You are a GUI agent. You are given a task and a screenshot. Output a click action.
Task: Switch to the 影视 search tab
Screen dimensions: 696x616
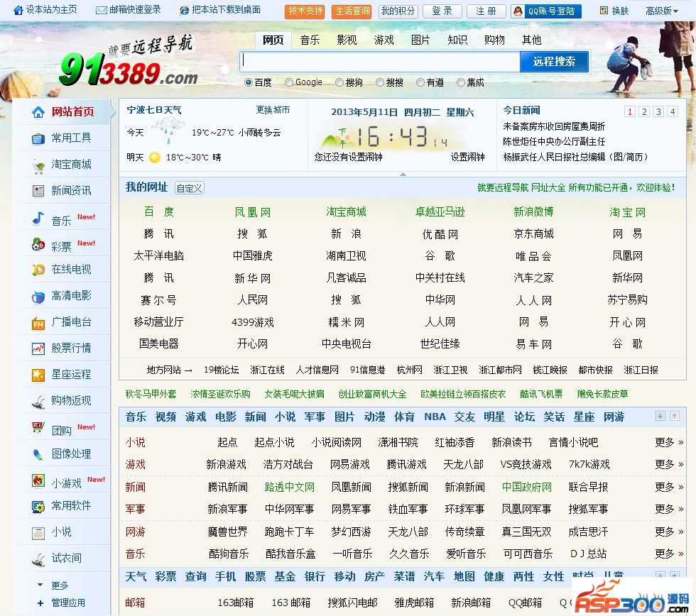347,40
